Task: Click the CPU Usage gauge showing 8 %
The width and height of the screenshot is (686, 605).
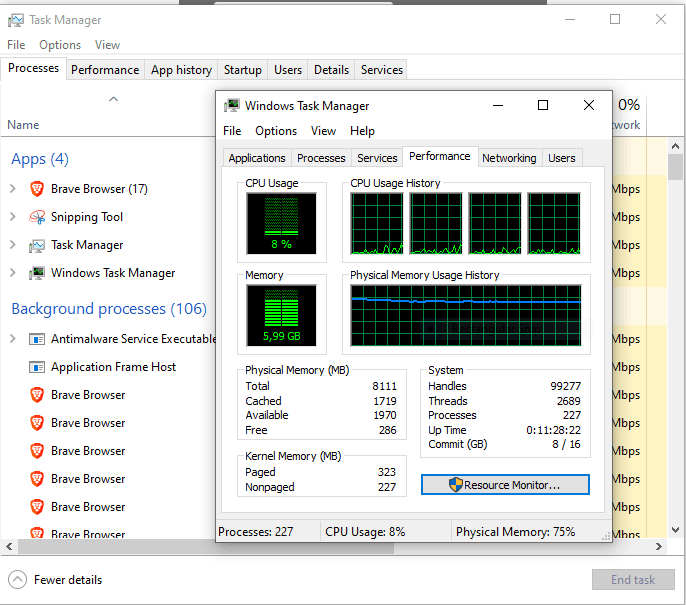Action: (x=281, y=223)
